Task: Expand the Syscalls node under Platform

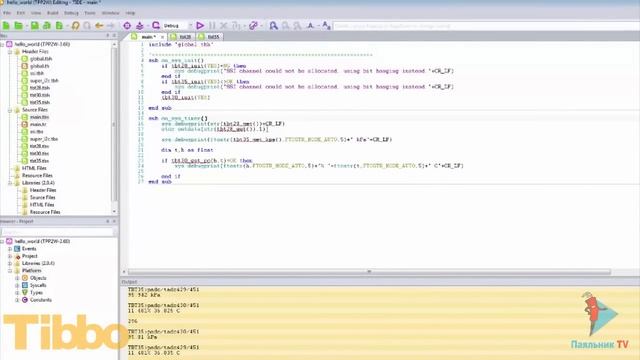Action: [x=17, y=286]
